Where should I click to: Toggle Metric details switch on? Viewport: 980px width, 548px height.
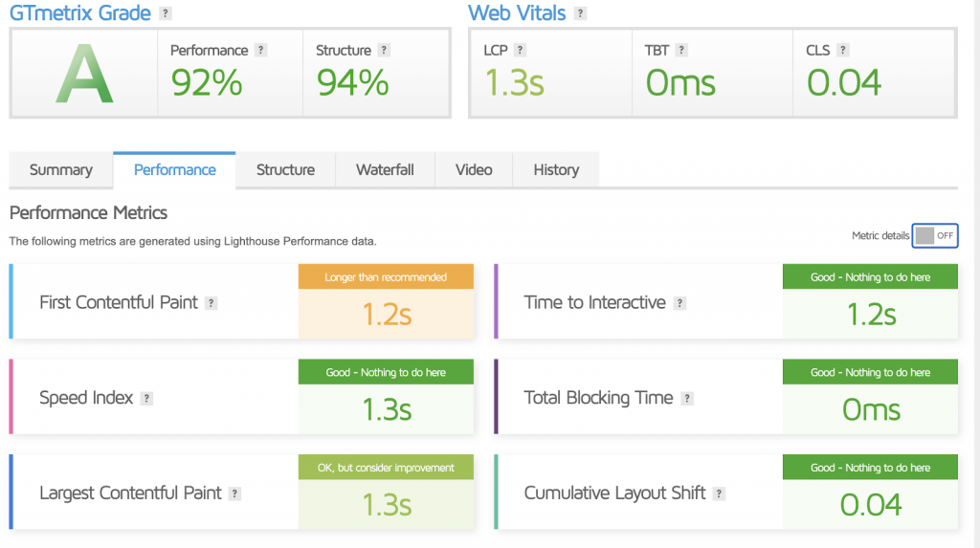click(x=935, y=236)
